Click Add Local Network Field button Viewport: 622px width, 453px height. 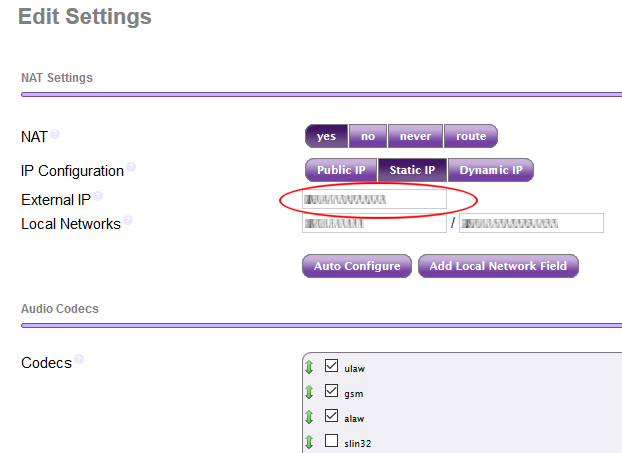498,266
